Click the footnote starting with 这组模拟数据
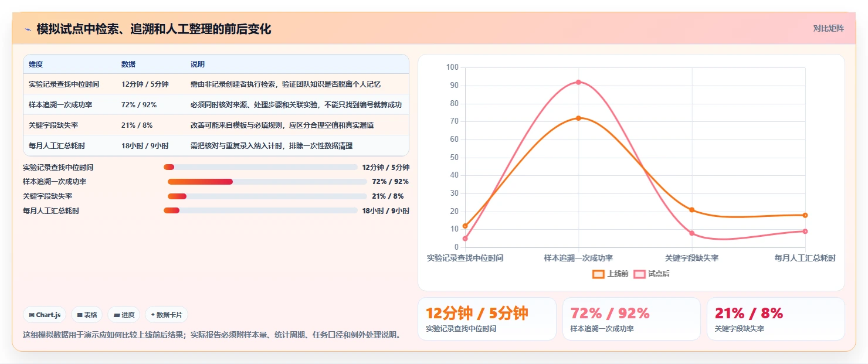 click(212, 335)
